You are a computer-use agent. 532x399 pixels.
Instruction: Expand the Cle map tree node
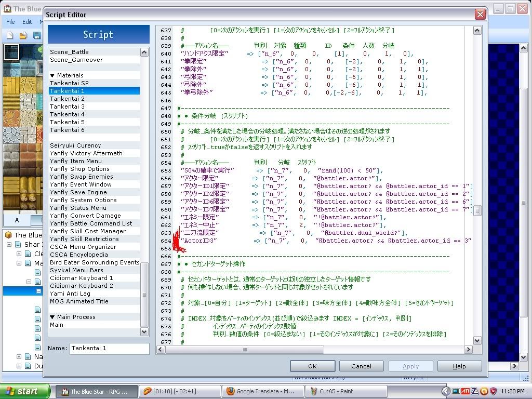click(19, 254)
